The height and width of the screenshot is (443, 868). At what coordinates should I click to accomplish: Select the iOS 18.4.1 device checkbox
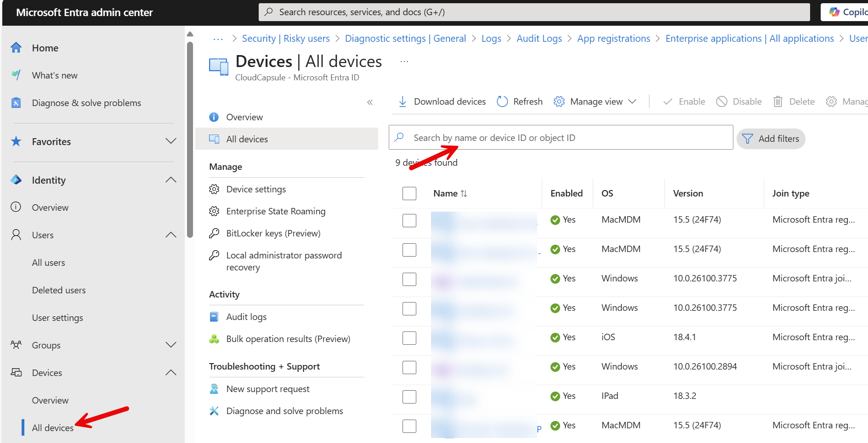click(x=409, y=338)
